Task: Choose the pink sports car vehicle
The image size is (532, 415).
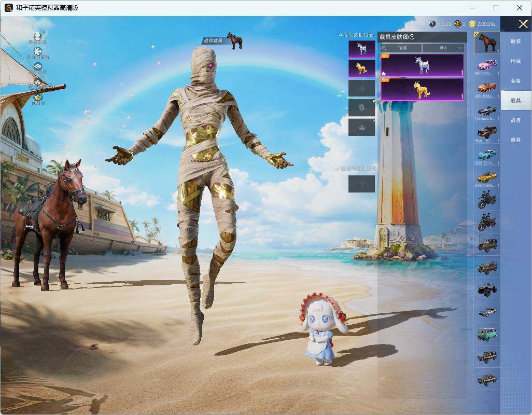Action: [487, 66]
